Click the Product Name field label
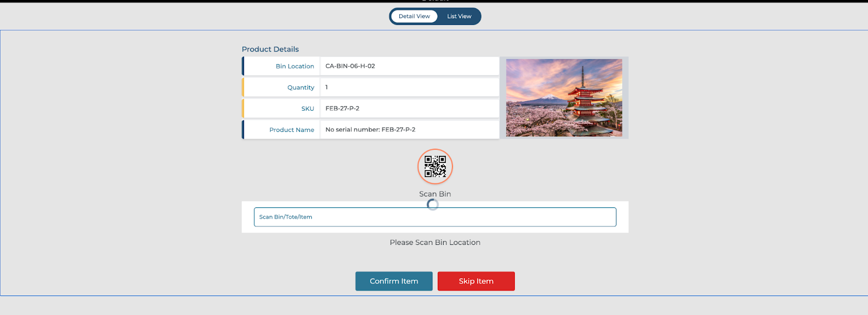 (x=291, y=130)
